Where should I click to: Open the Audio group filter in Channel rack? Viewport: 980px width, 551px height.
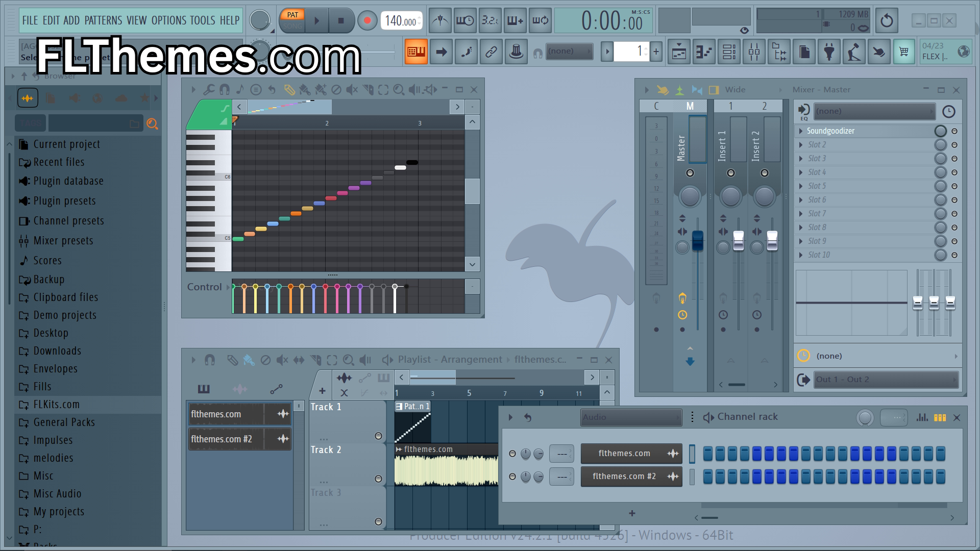pyautogui.click(x=631, y=417)
